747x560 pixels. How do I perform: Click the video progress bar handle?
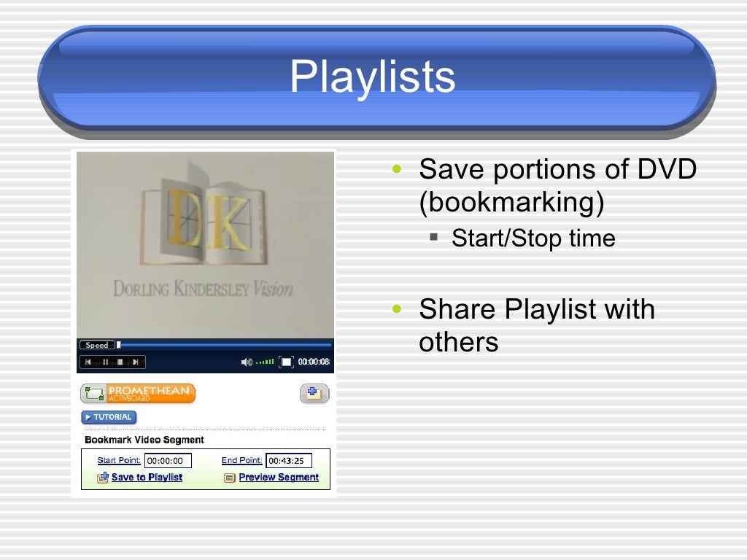119,345
